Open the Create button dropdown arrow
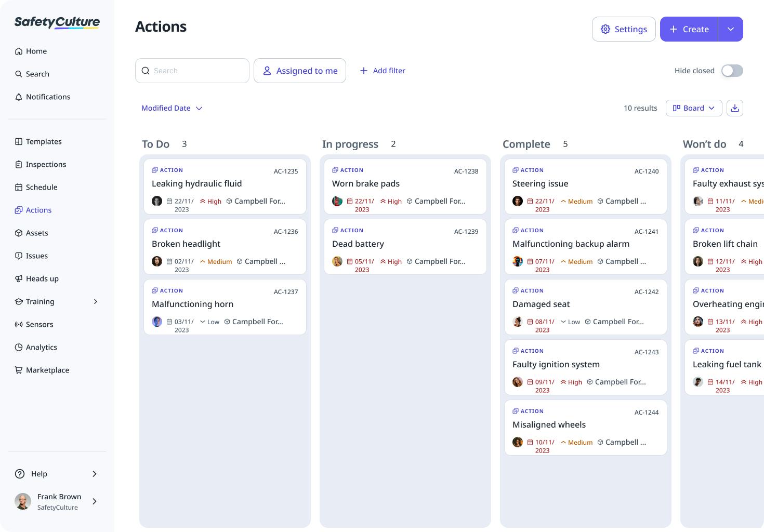 coord(730,29)
